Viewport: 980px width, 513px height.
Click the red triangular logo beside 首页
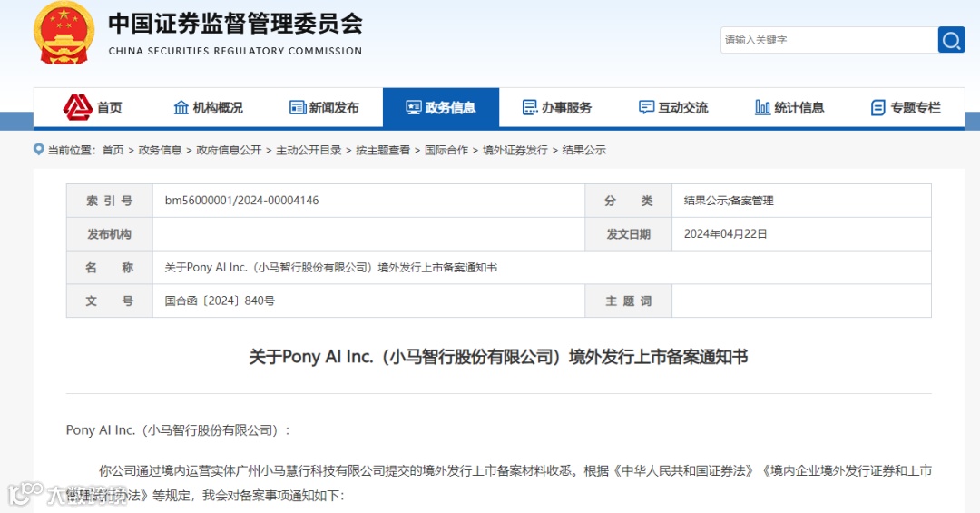78,108
